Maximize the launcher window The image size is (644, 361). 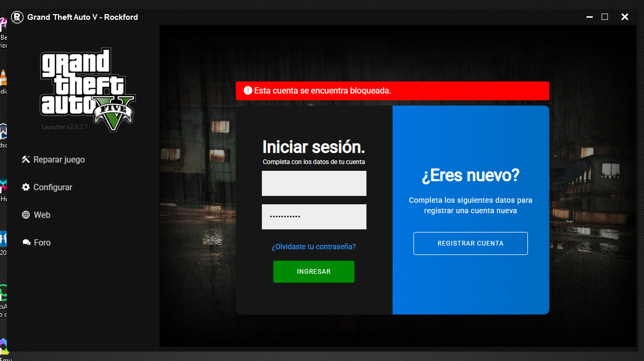click(605, 17)
